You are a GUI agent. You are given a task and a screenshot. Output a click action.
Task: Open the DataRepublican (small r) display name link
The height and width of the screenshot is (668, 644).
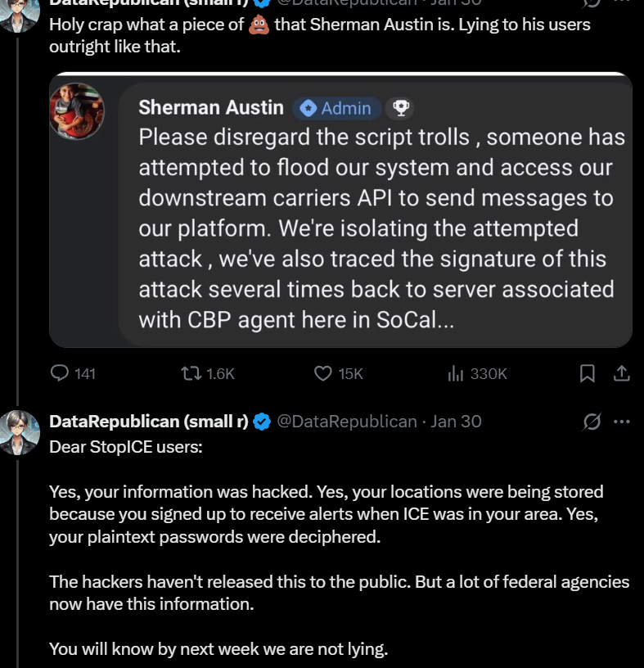(149, 422)
